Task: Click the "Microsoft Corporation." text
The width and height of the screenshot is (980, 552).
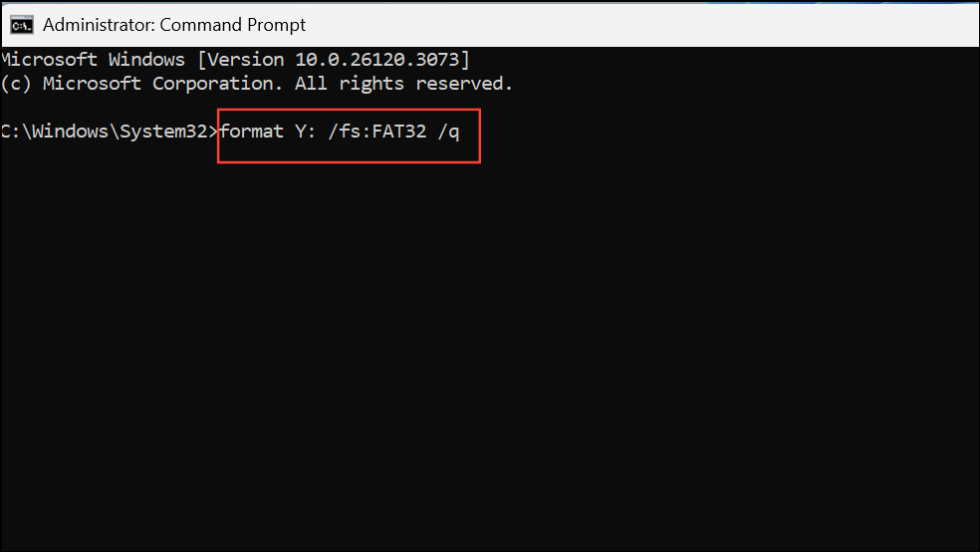Action: (162, 83)
